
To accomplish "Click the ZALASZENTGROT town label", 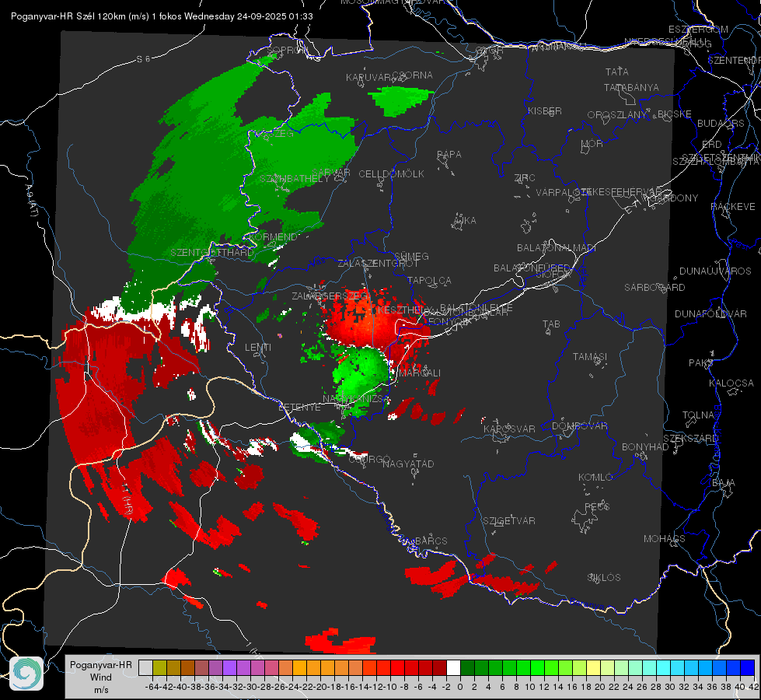I will [378, 264].
